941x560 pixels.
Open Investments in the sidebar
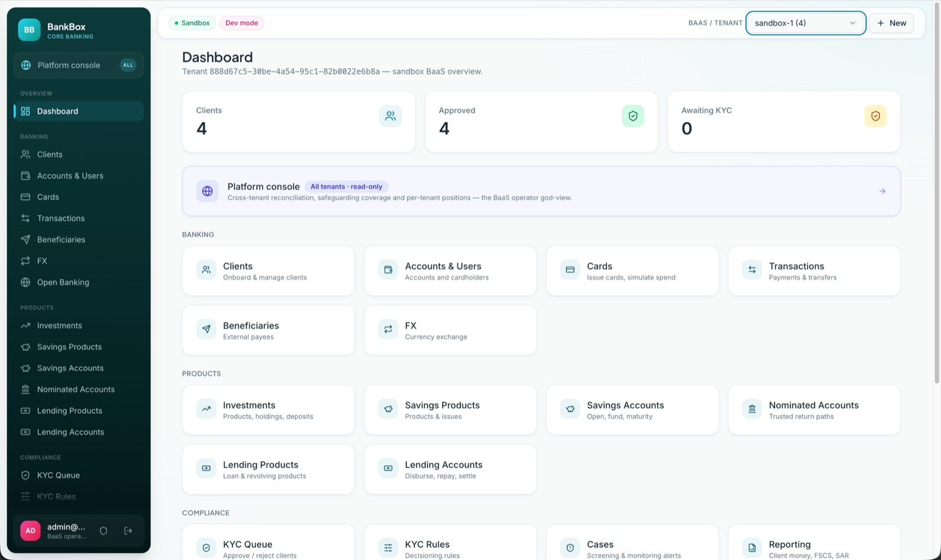click(78, 326)
